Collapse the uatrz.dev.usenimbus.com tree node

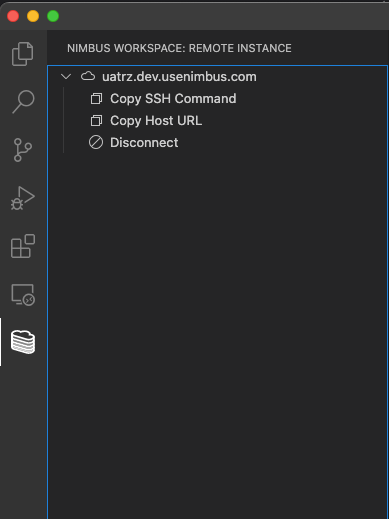pyautogui.click(x=66, y=77)
